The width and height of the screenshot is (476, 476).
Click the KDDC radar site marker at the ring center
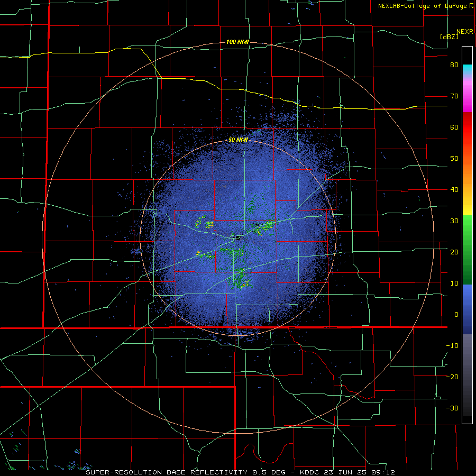(x=237, y=237)
